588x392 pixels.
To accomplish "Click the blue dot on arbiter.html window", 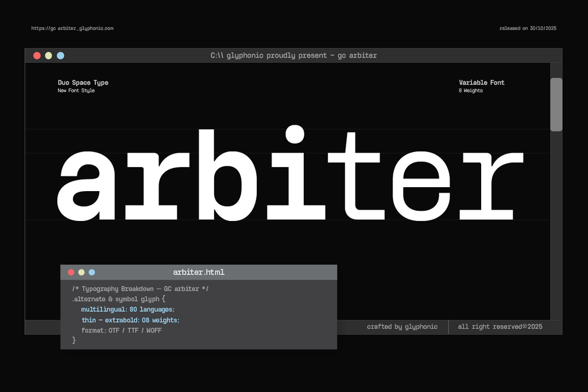I will tap(92, 272).
